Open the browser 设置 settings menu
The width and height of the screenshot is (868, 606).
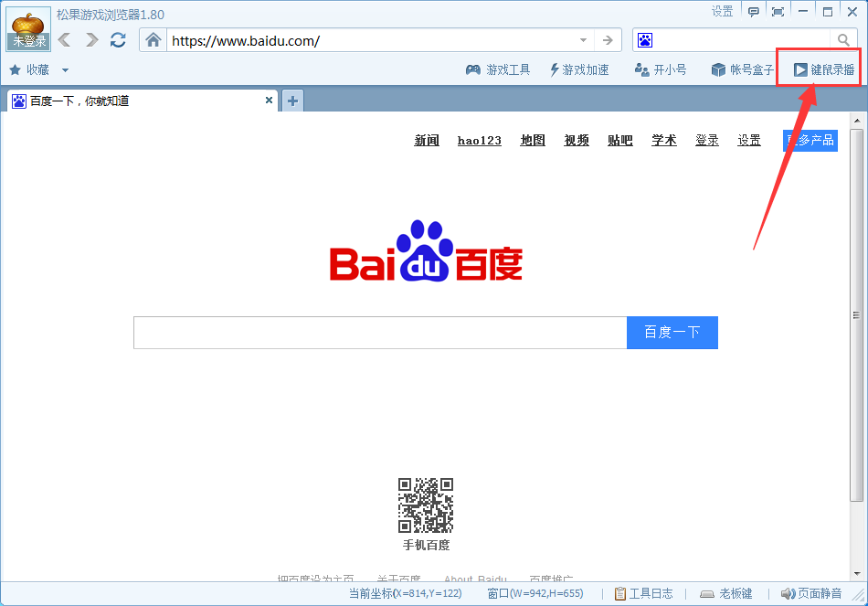click(721, 11)
